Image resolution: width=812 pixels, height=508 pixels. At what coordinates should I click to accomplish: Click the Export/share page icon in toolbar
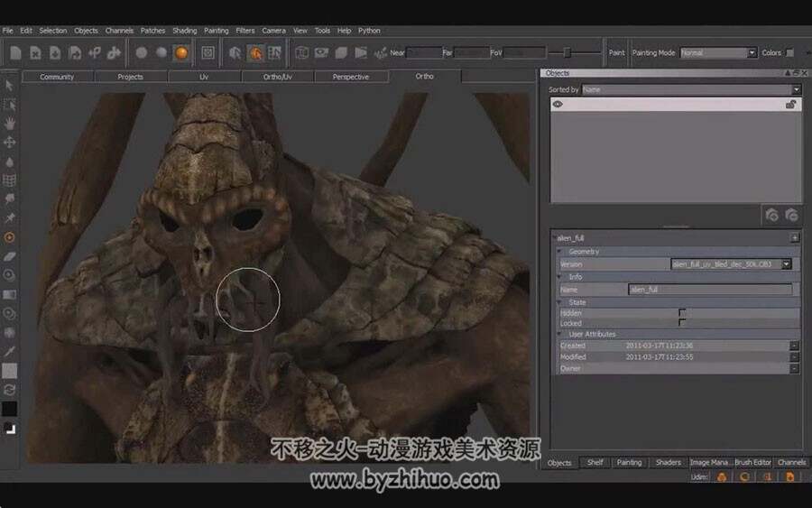coord(75,53)
